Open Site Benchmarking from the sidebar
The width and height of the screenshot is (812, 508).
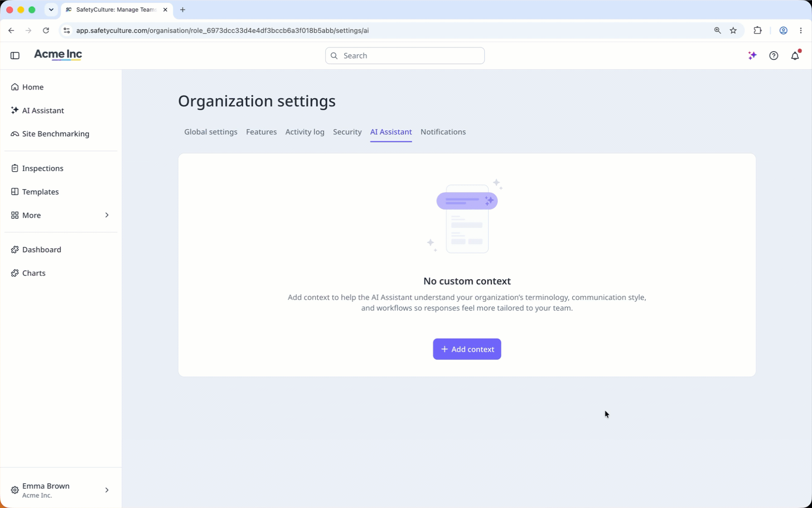point(56,134)
